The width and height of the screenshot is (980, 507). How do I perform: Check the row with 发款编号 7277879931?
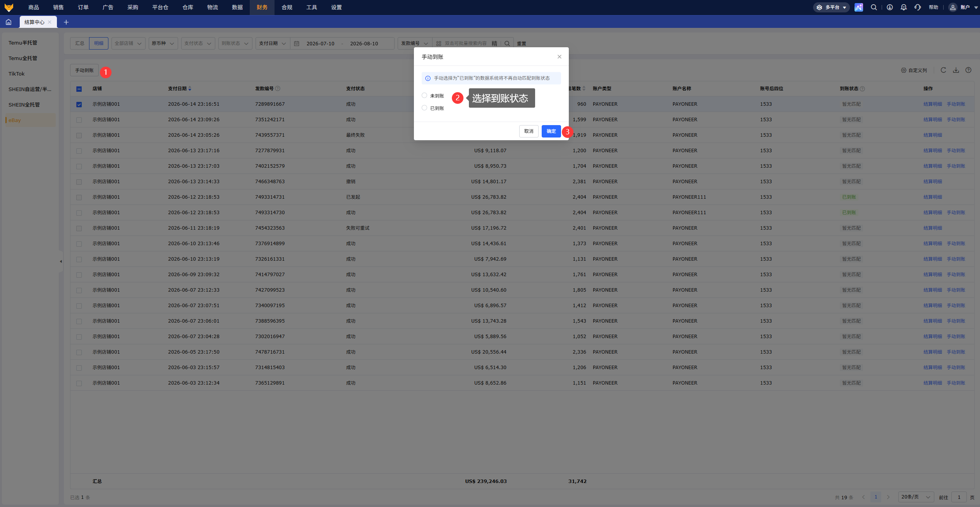coord(79,151)
